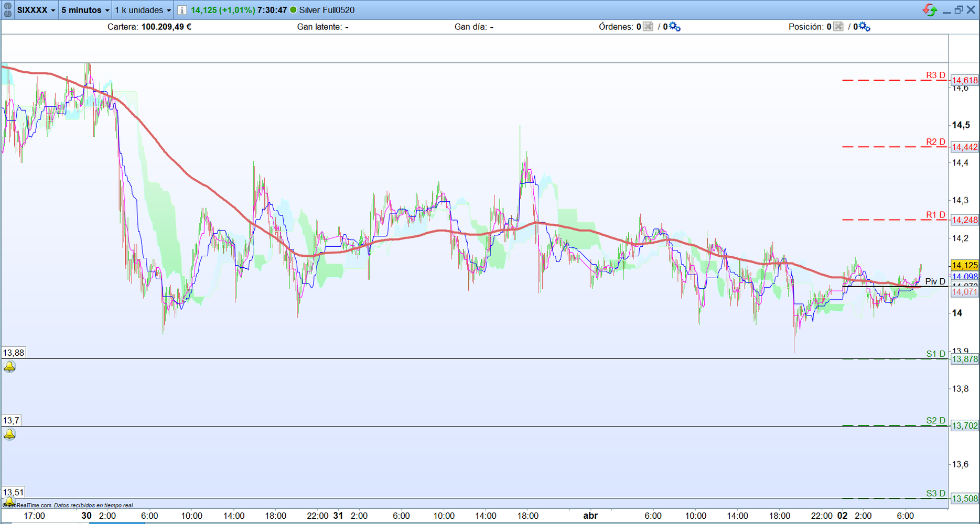The image size is (980, 524).
Task: Click the ProRealTime.com copyright link
Action: pos(29,505)
